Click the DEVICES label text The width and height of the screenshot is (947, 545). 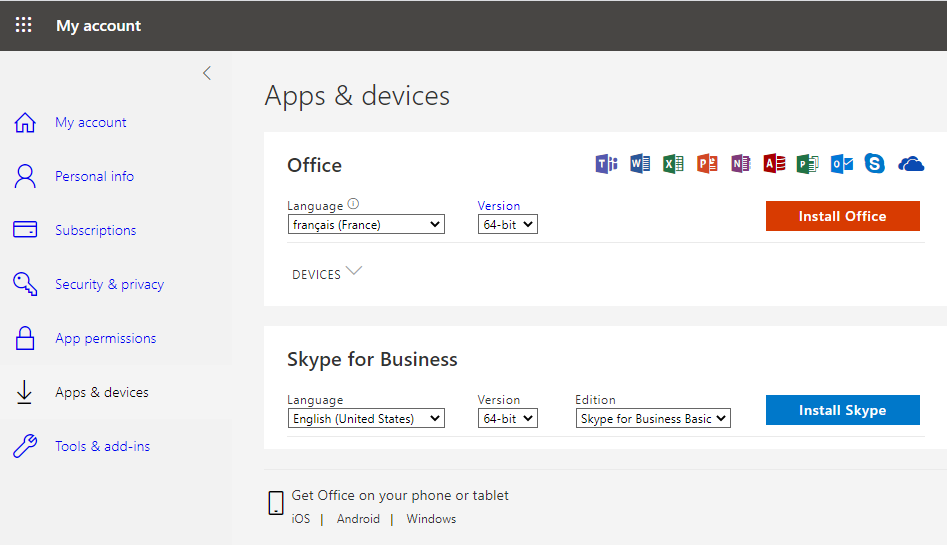(x=316, y=275)
